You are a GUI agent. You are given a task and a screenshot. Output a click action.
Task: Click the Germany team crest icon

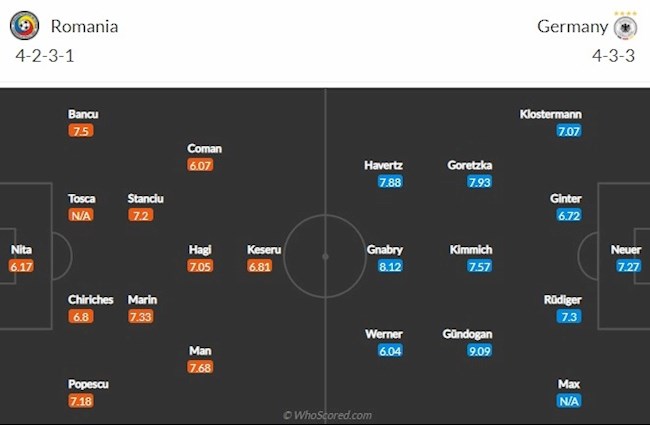(627, 26)
